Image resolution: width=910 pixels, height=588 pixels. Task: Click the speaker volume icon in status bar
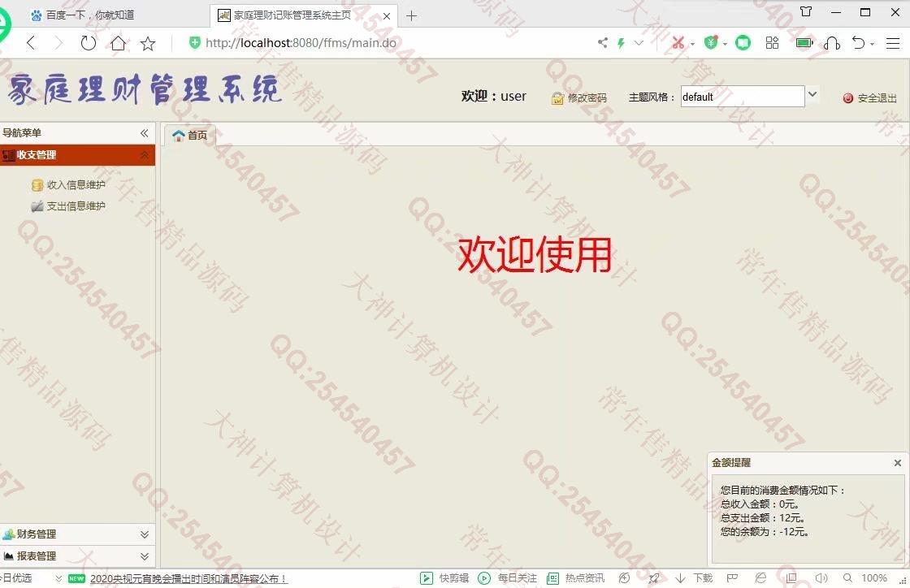(x=821, y=578)
